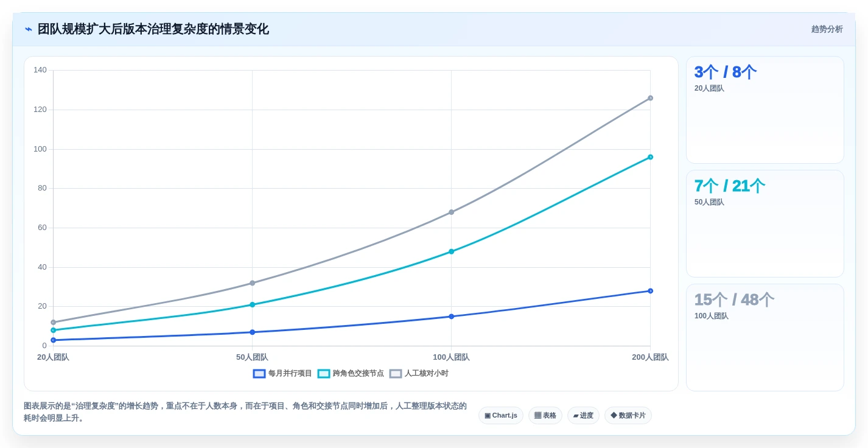
Task: Click the 60 y-axis label
Action: (x=42, y=228)
